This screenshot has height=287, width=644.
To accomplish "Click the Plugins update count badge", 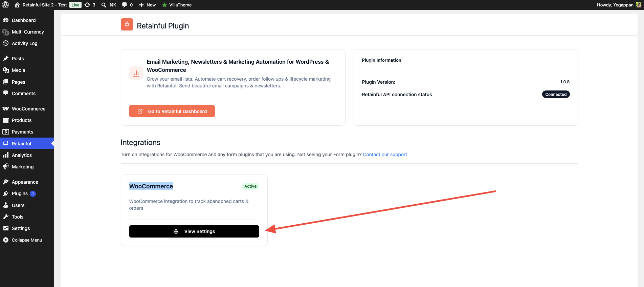I will point(33,194).
